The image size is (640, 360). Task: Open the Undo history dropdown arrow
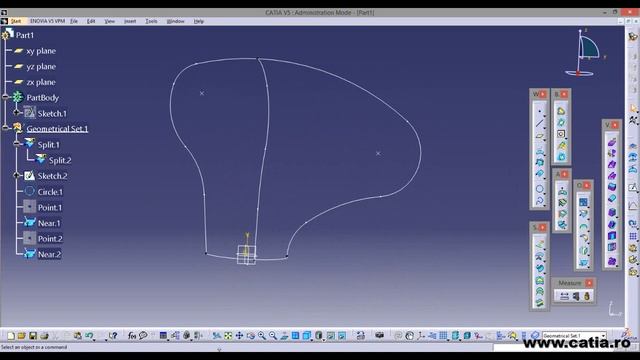(94, 340)
